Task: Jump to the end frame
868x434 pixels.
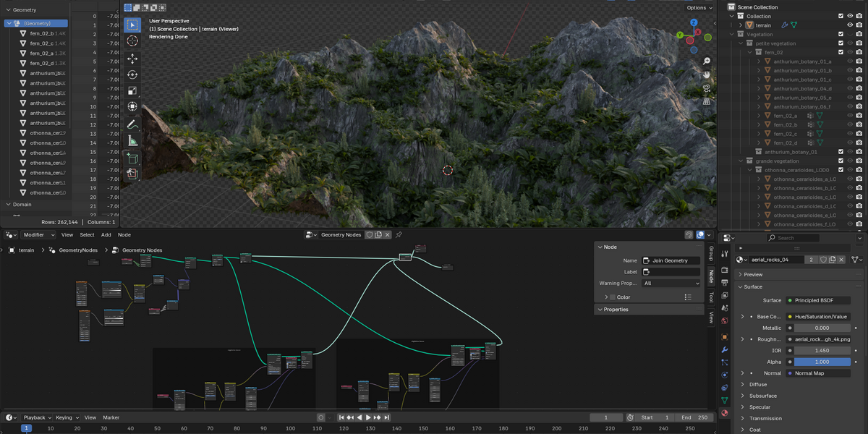Action: pos(386,417)
